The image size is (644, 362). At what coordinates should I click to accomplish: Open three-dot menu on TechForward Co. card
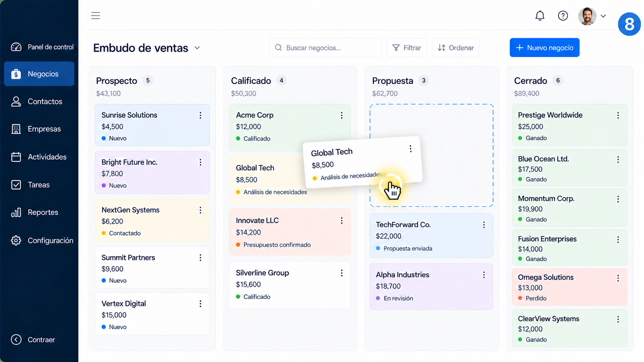pos(484,225)
